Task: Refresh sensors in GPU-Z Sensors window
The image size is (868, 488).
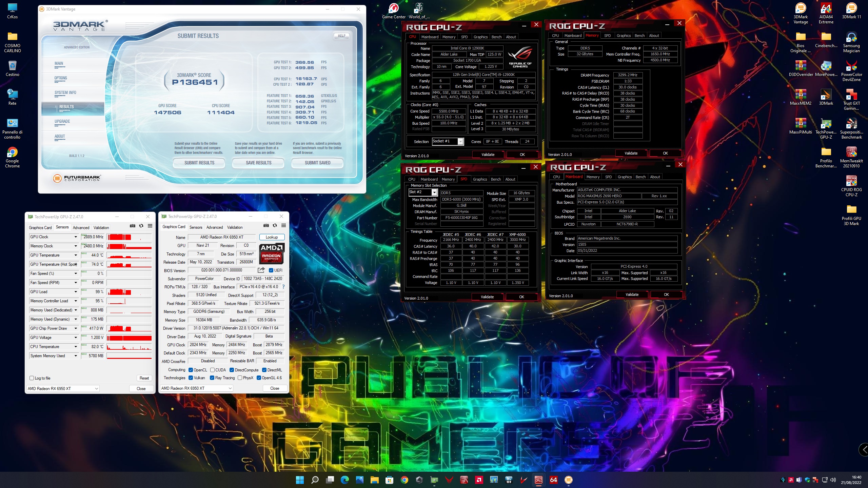Action: (x=141, y=226)
